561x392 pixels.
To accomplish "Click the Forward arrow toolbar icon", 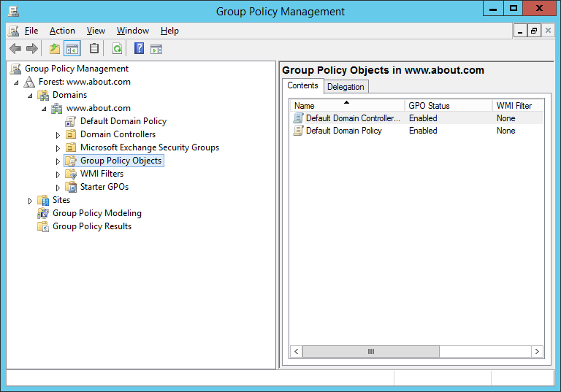I will pos(32,49).
